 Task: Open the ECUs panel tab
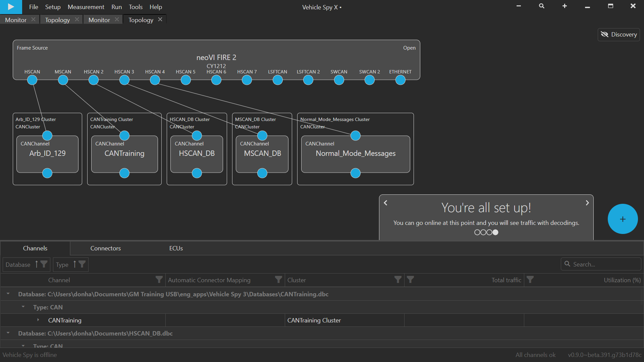tap(176, 248)
